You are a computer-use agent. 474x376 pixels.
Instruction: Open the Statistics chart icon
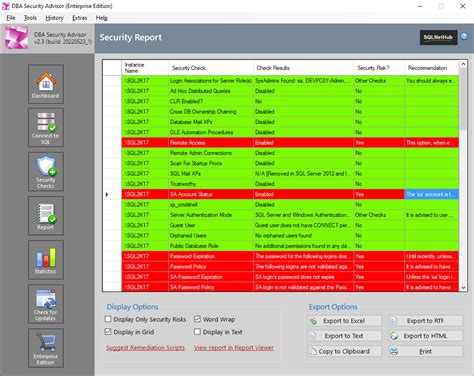pyautogui.click(x=46, y=260)
